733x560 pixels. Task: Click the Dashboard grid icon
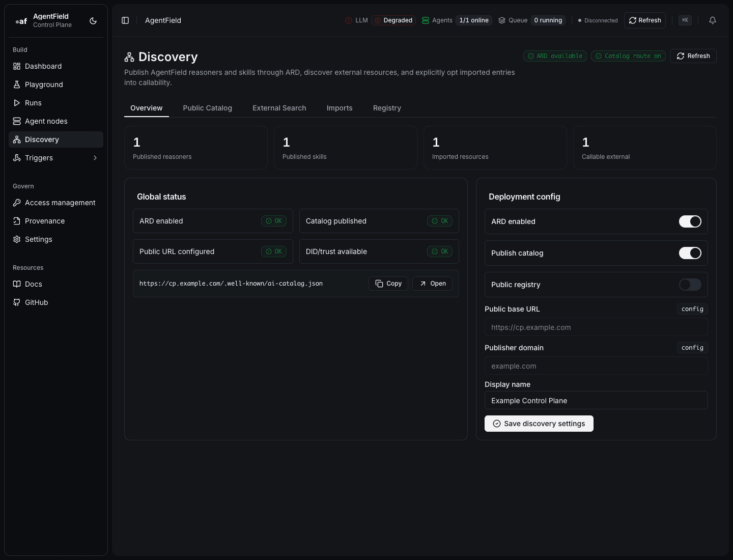pyautogui.click(x=17, y=66)
